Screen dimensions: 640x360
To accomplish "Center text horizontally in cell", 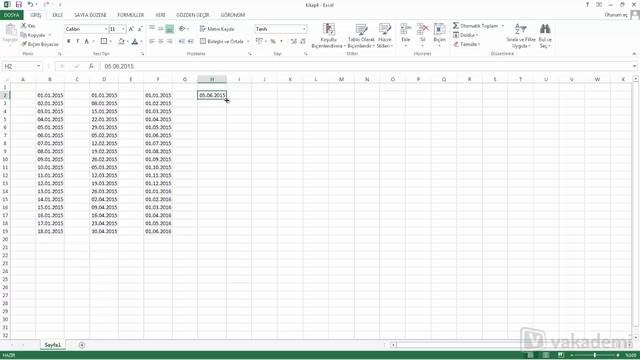I will pos(160,41).
